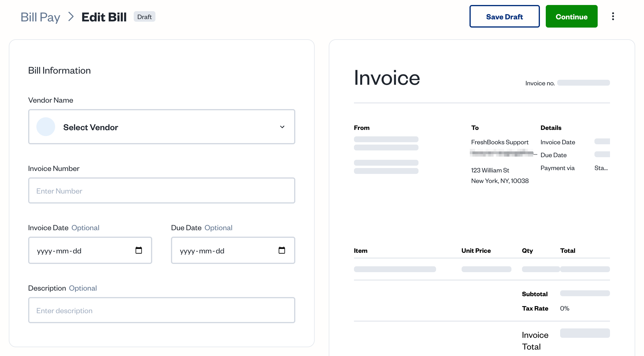Go back to Bill Pay breadcrumb link

[x=40, y=17]
